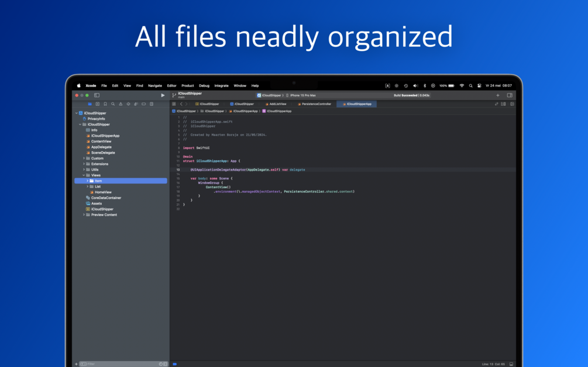Image resolution: width=588 pixels, height=367 pixels.
Task: Open the iCloudShipper project tab
Action: click(242, 104)
